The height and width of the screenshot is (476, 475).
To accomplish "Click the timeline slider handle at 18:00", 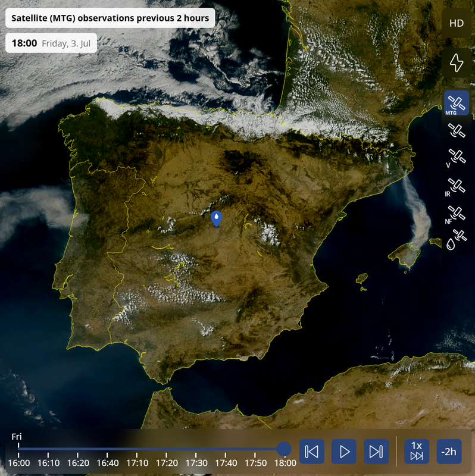I will coord(284,449).
